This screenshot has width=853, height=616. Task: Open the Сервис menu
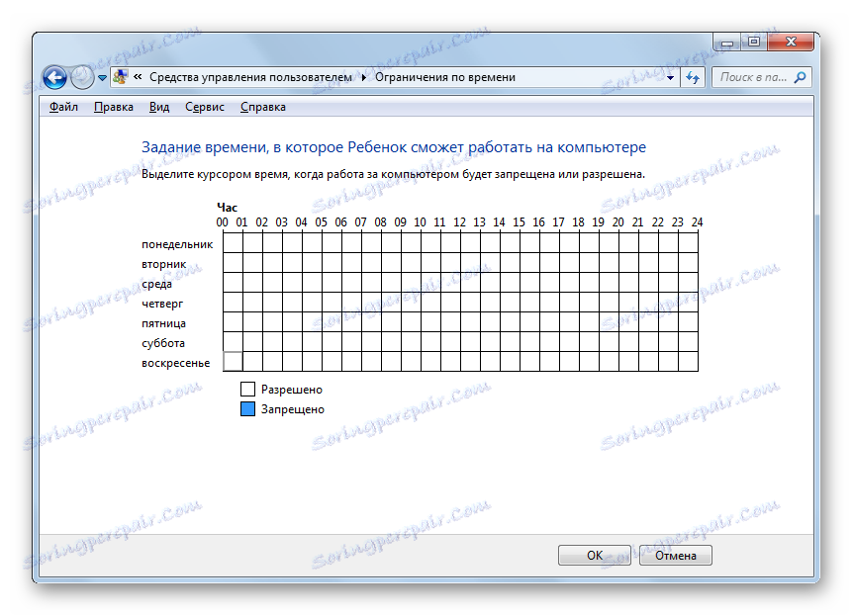205,107
